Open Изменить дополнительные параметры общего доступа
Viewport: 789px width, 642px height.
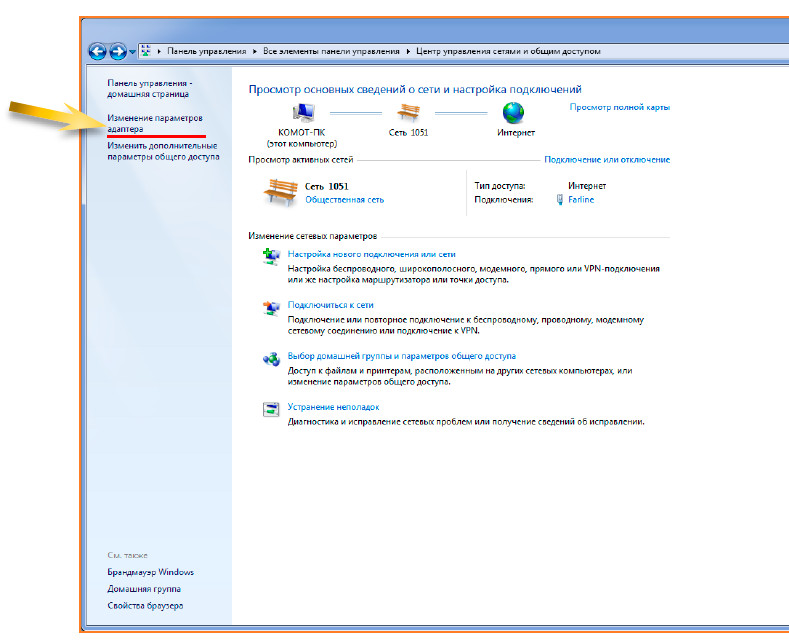tap(162, 151)
